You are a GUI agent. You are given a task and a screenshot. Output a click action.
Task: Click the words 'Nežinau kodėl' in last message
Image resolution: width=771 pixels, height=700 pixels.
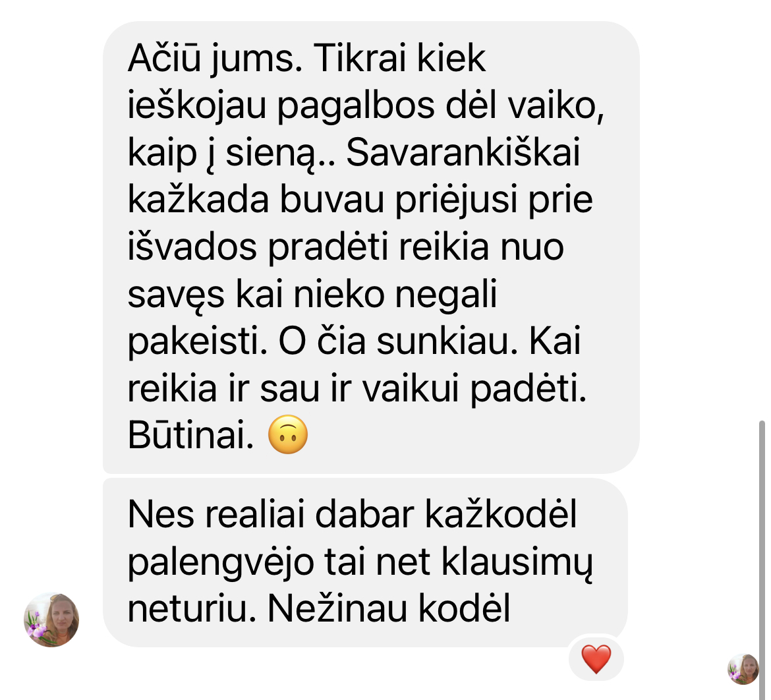(388, 609)
